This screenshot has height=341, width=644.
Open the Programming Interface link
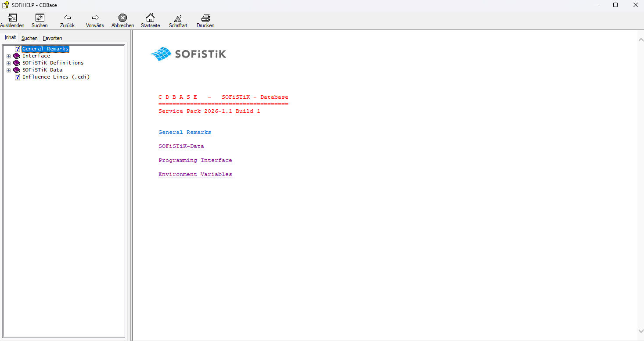tap(195, 160)
